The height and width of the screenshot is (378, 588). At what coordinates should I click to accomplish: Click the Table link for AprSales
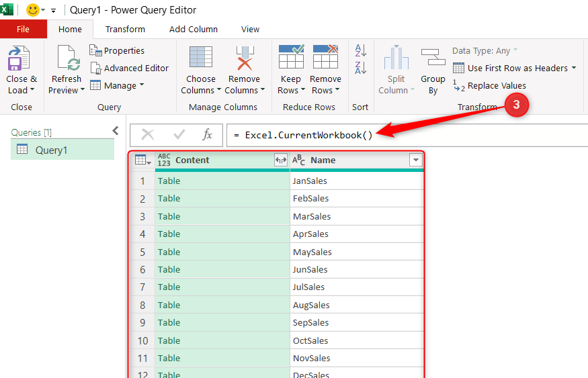(169, 234)
